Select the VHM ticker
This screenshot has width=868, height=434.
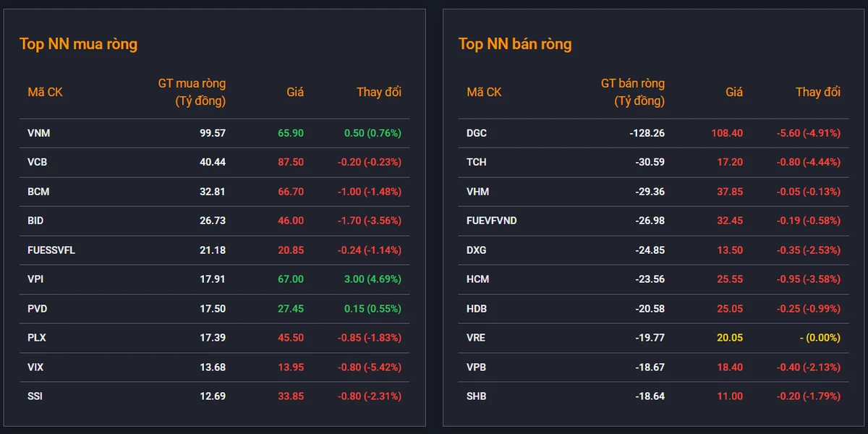(x=477, y=192)
